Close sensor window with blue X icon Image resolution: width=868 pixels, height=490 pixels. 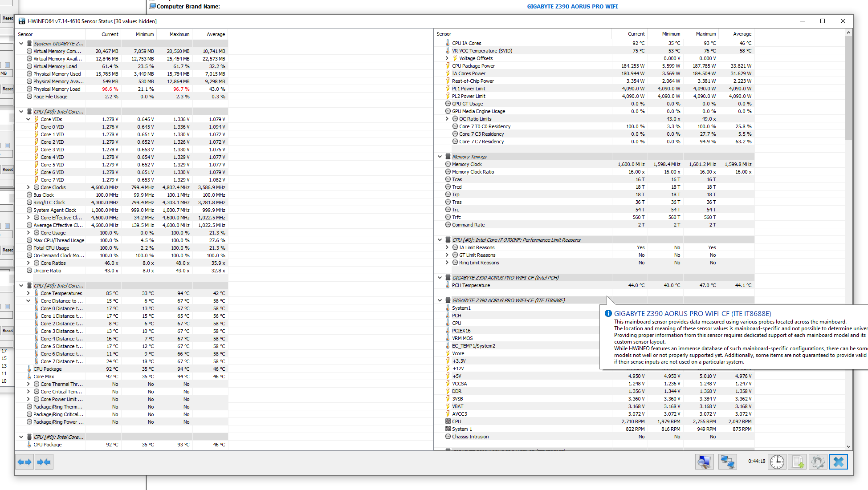tap(838, 462)
